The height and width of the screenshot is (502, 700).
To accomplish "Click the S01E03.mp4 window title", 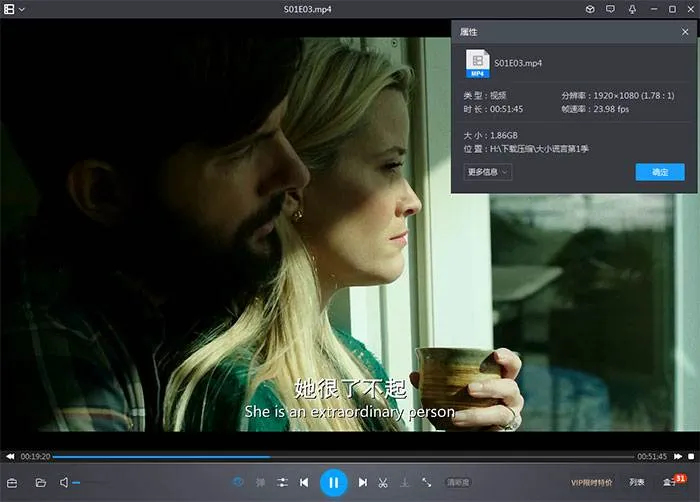I will tap(308, 9).
